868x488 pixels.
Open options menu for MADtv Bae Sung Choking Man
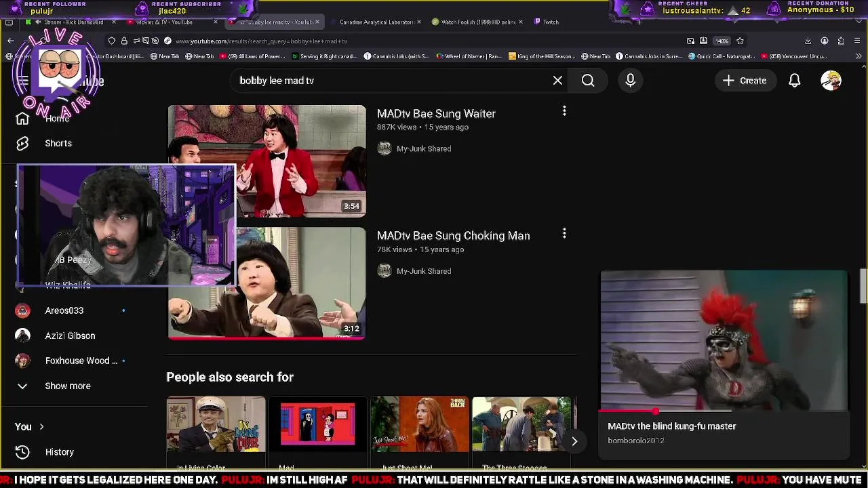564,234
